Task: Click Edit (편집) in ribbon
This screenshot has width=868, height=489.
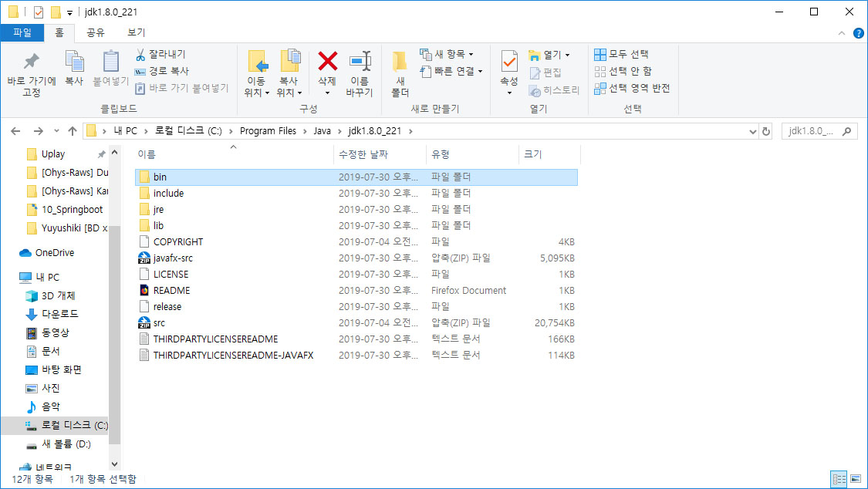Action: point(545,73)
